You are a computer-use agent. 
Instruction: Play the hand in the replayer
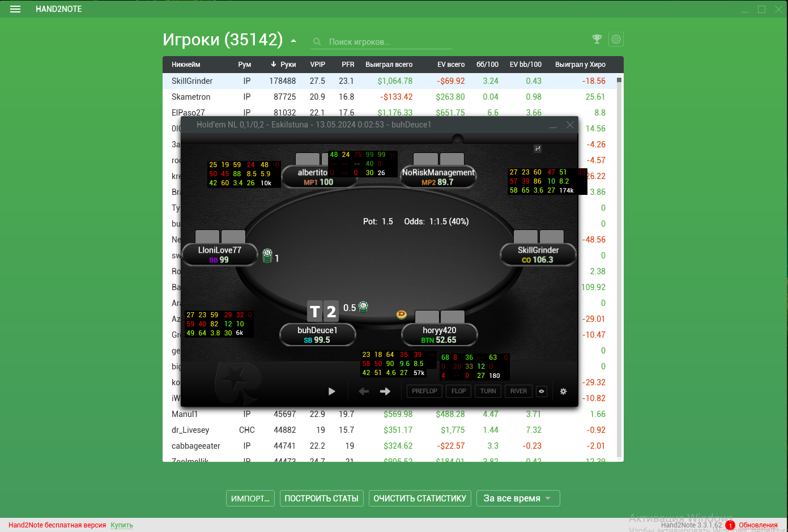332,391
